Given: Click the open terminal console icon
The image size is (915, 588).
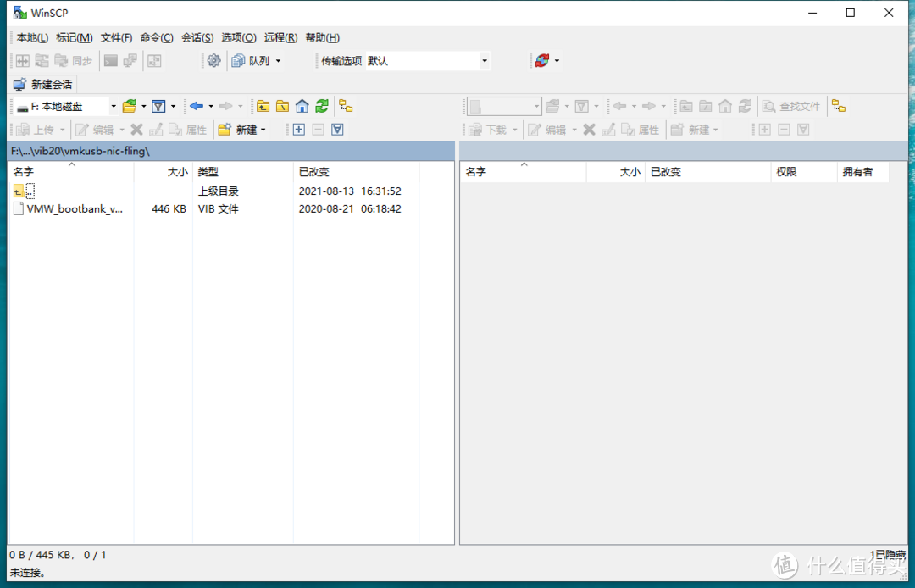Looking at the screenshot, I should click(x=111, y=61).
